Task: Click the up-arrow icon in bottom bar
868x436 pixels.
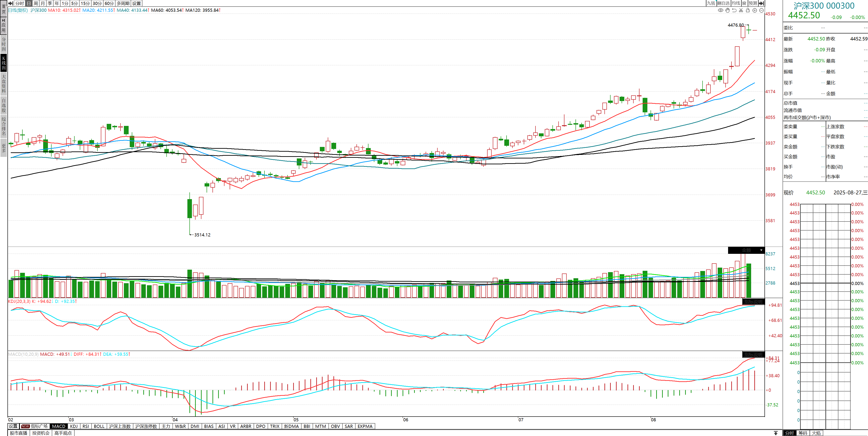Action: pyautogui.click(x=776, y=433)
